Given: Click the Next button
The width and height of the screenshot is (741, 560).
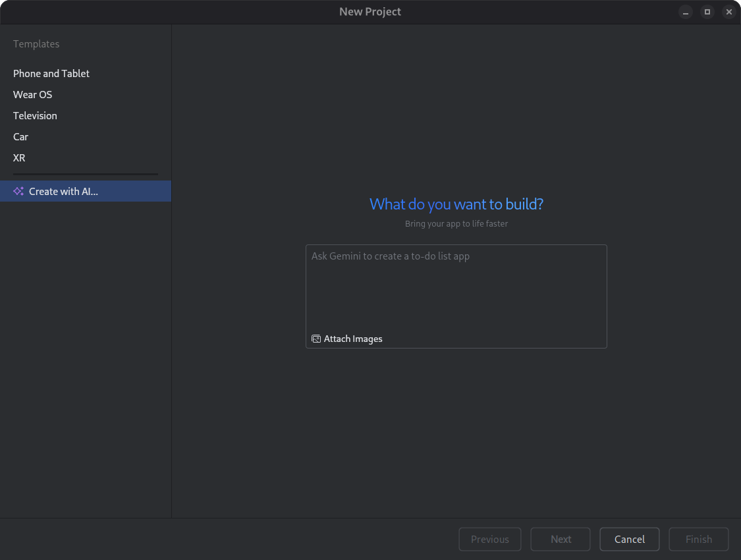Looking at the screenshot, I should [x=560, y=539].
